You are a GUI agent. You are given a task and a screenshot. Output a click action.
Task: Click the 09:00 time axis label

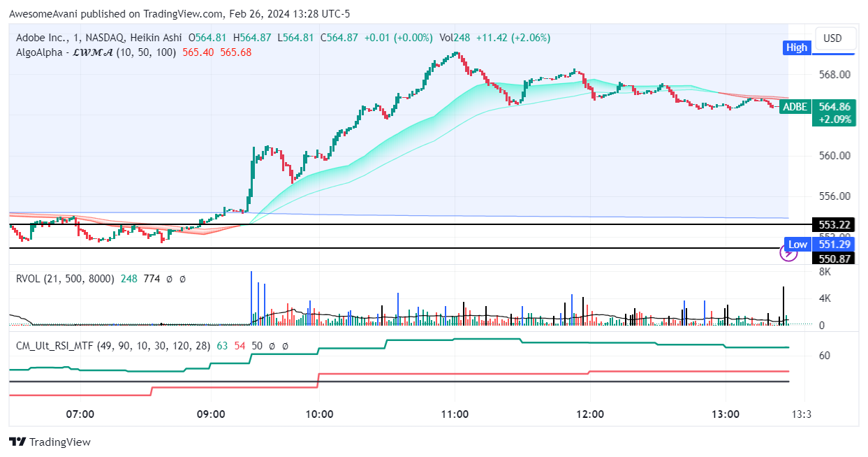tap(211, 414)
